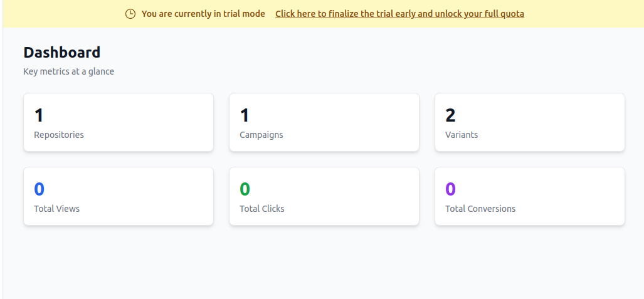Select the Dashboard page heading
Viewport: 644px width, 299px height.
61,53
